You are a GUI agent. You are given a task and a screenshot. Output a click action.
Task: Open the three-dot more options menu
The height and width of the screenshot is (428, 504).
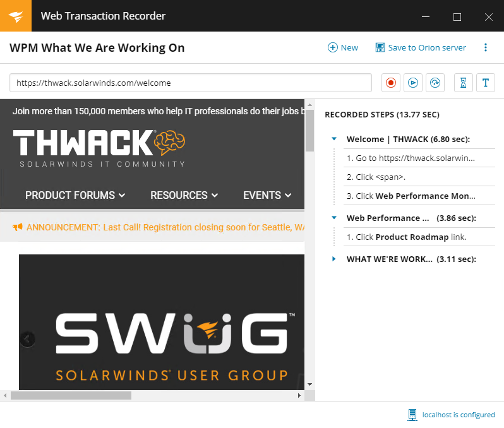pyautogui.click(x=485, y=47)
